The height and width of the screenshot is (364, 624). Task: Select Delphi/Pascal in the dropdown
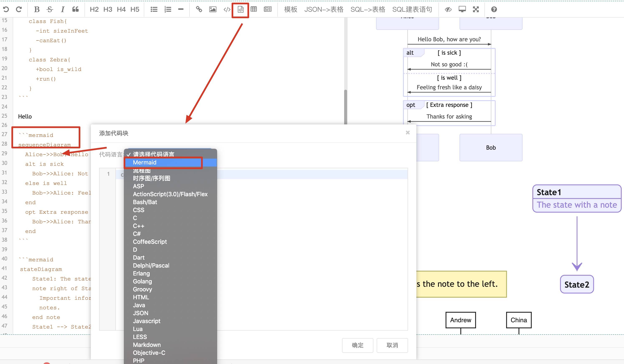[170, 265]
